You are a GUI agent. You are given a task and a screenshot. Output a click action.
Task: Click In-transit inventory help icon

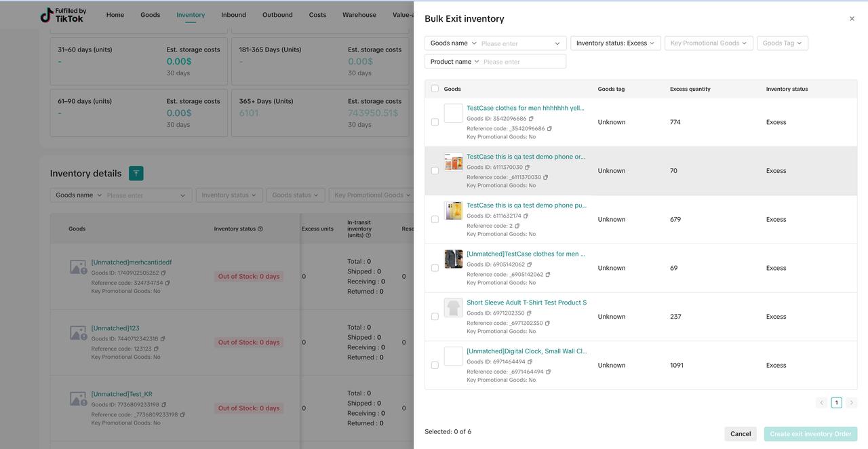pyautogui.click(x=368, y=235)
